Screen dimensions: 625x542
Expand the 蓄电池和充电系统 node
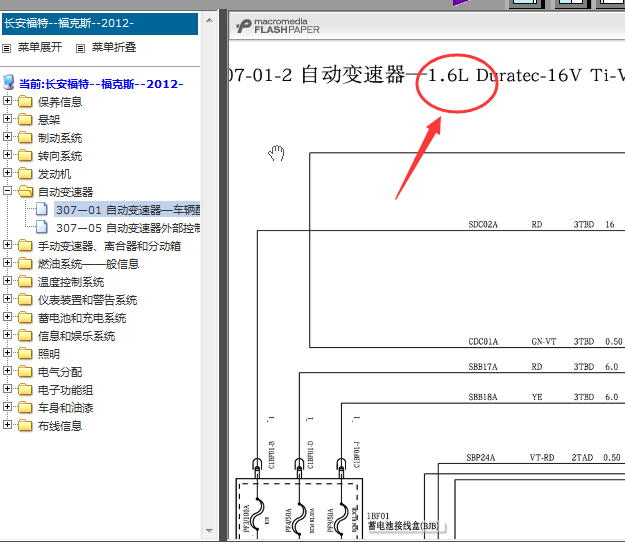tap(7, 316)
